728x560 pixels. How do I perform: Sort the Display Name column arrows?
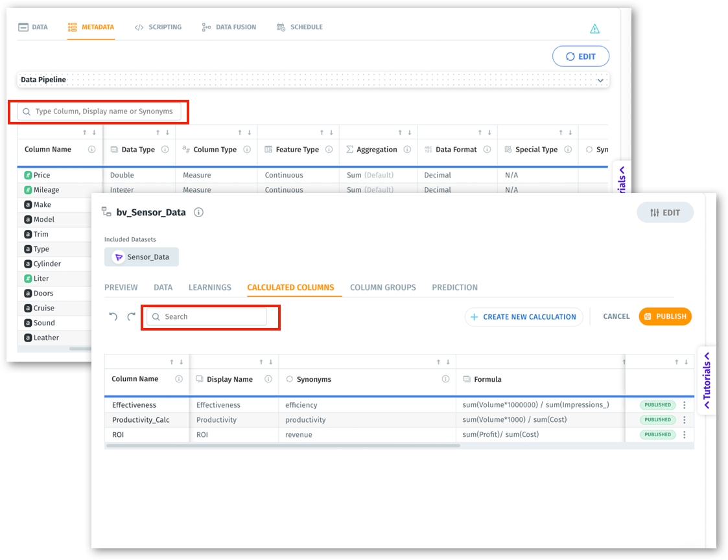265,362
